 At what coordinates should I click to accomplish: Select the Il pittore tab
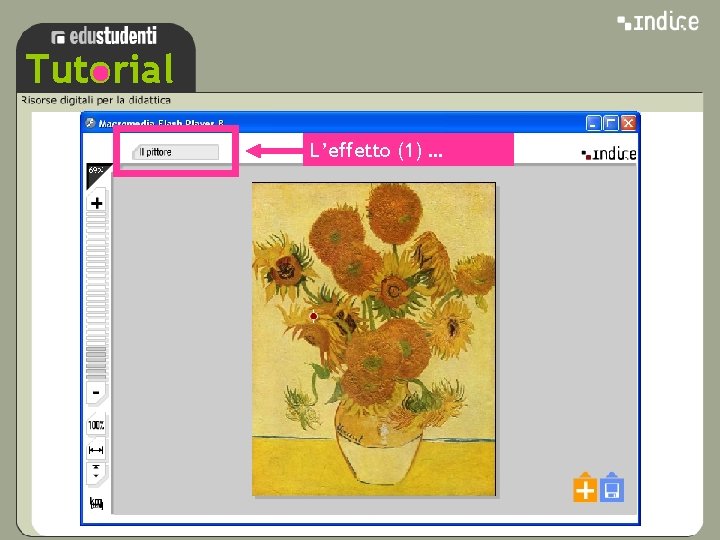pyautogui.click(x=175, y=152)
